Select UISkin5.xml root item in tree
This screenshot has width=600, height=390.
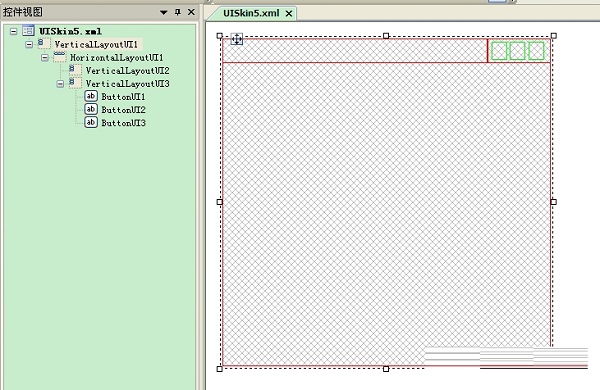(x=70, y=31)
